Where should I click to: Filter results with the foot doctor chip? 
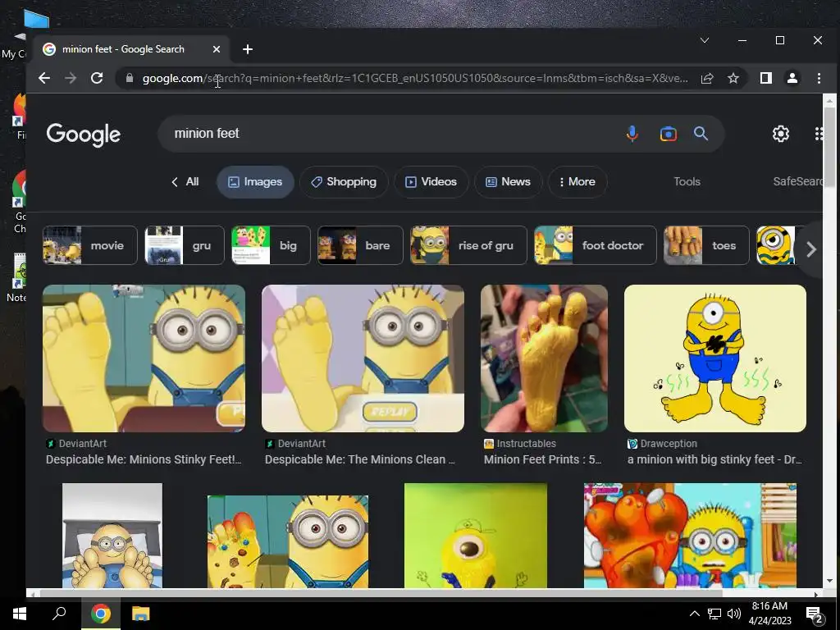pyautogui.click(x=596, y=245)
